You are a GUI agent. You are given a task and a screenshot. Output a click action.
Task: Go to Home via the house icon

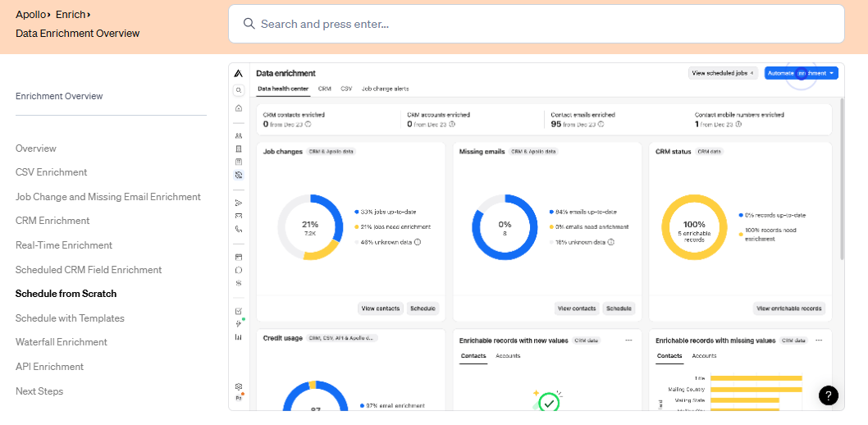click(x=239, y=108)
